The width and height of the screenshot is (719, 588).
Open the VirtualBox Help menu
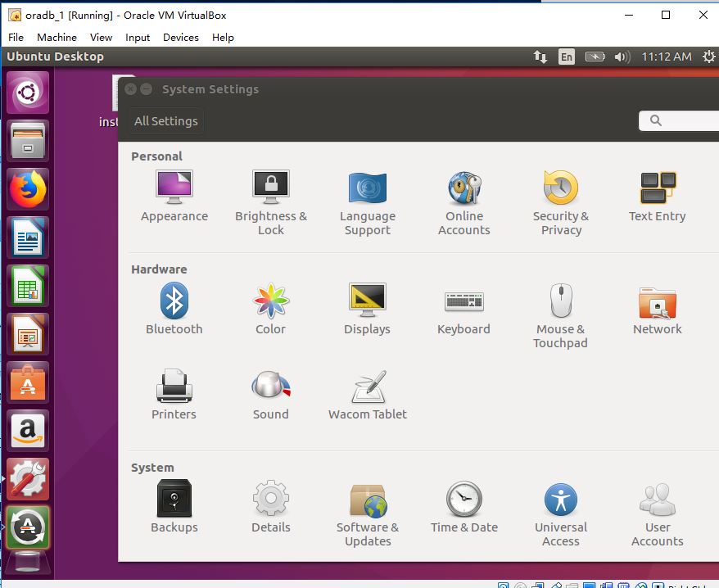click(x=223, y=37)
